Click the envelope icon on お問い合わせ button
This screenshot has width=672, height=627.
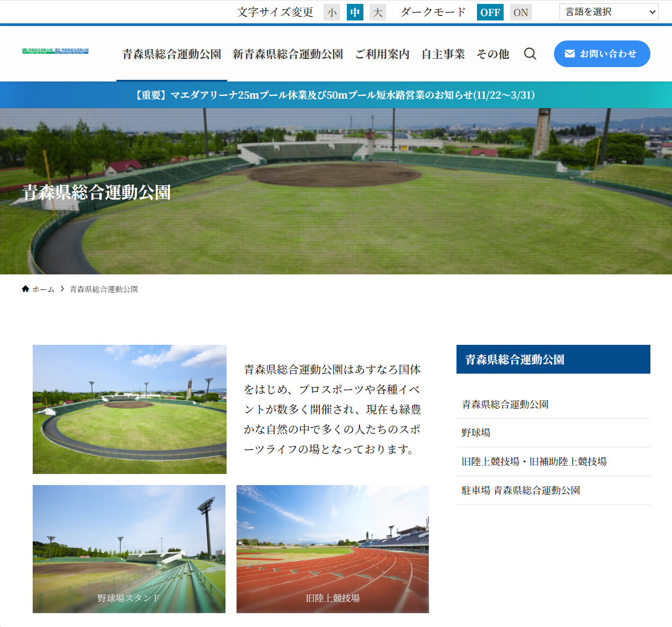coord(570,54)
